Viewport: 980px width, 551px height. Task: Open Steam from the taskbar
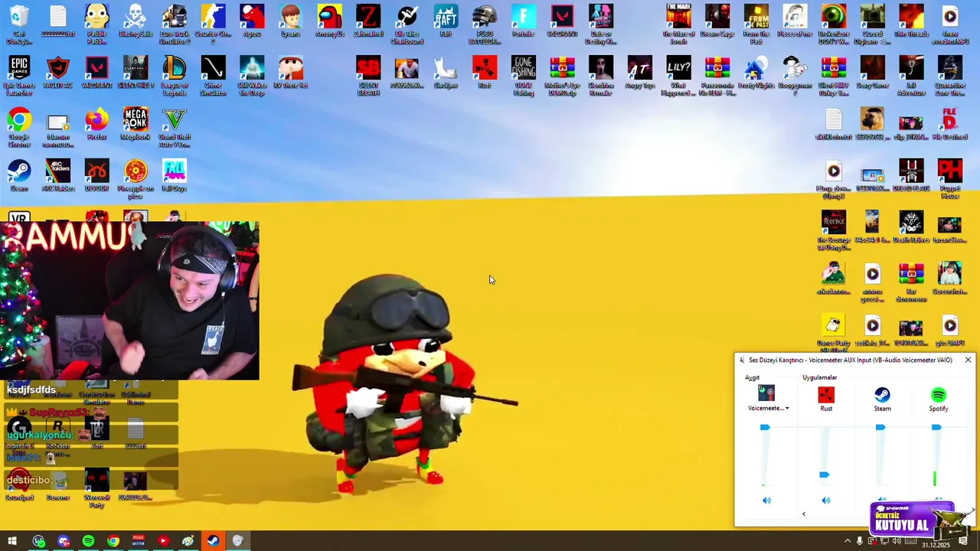coord(213,541)
